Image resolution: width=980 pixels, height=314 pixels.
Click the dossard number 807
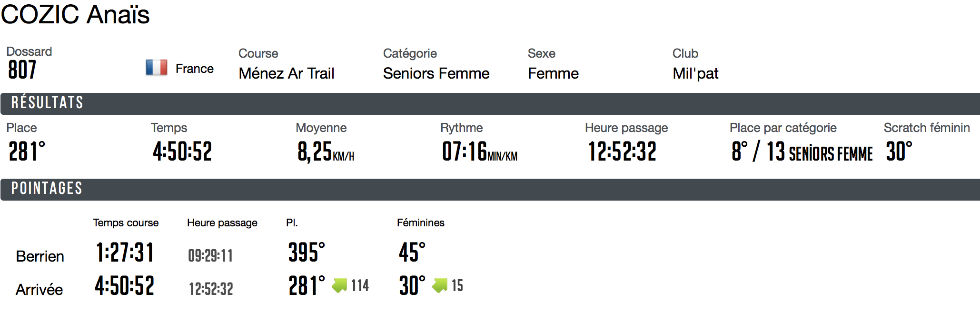point(22,70)
